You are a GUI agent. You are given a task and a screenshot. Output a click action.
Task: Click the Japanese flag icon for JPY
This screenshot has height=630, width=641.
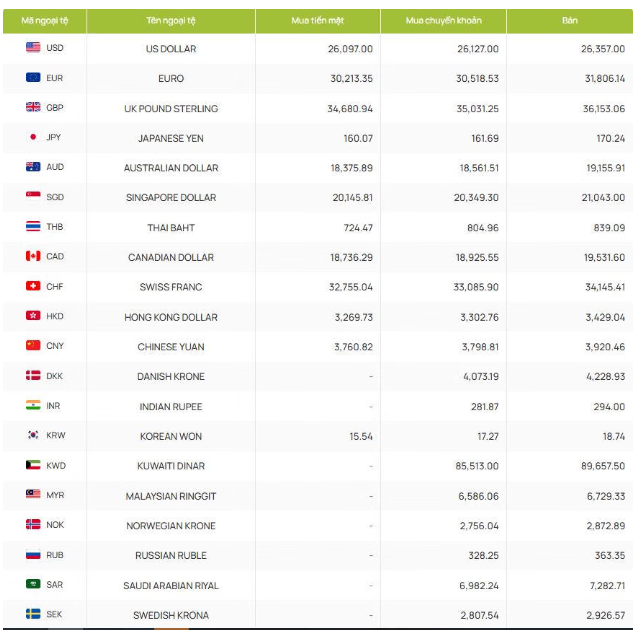coord(33,137)
